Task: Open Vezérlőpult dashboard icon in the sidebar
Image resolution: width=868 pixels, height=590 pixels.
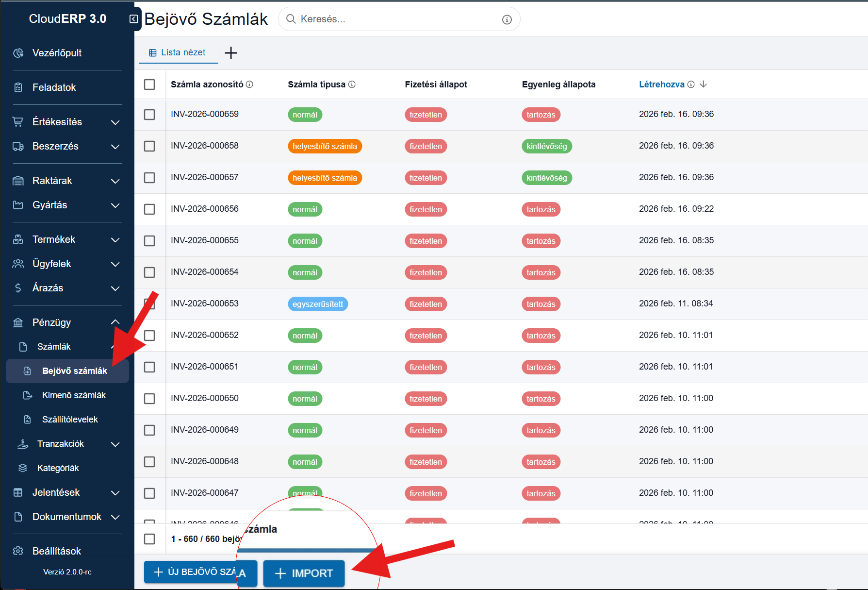Action: 18,53
